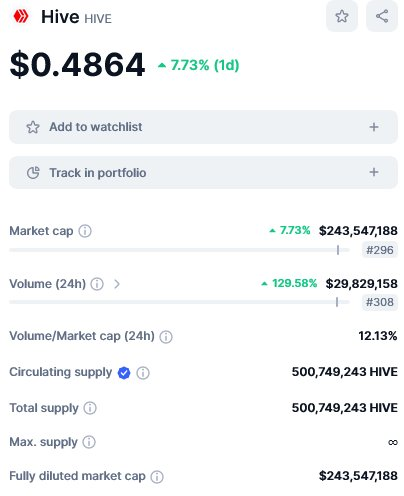Click the HIVE ticker symbol next to the name
Image resolution: width=404 pixels, height=496 pixels.
point(98,19)
